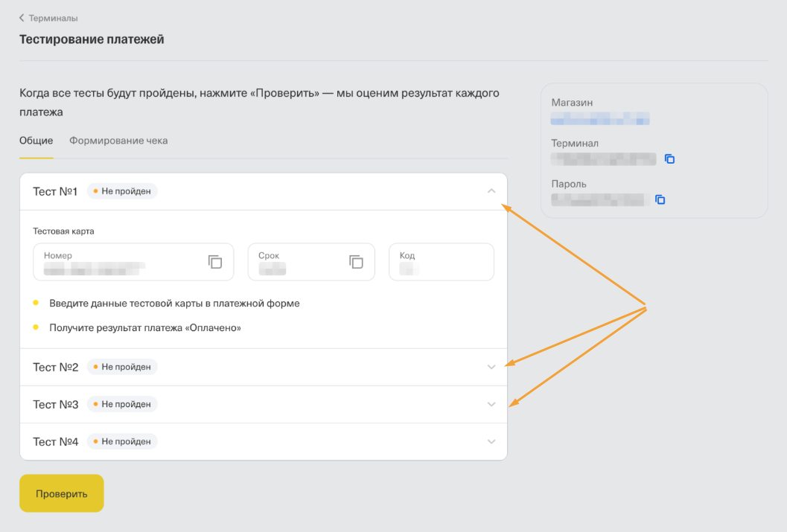Copy the Пароль value

(x=660, y=199)
